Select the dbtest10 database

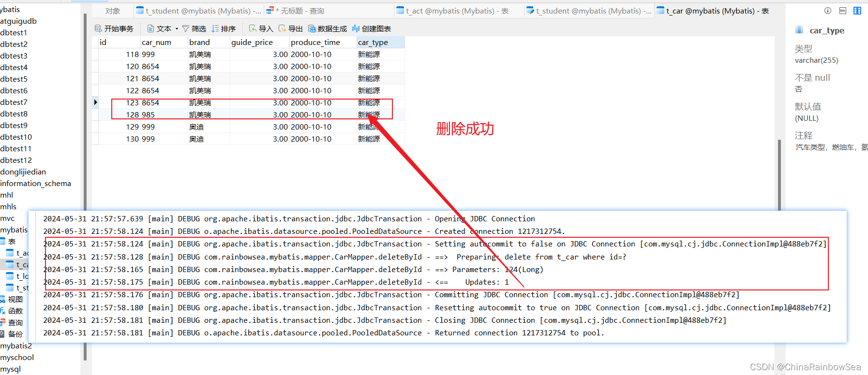tap(16, 137)
